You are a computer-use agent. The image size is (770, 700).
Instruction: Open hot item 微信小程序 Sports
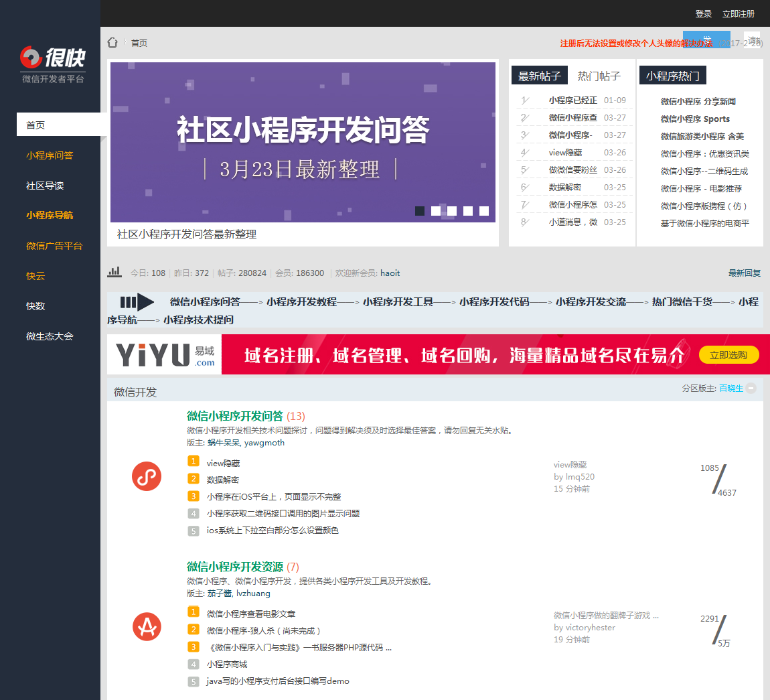[695, 119]
